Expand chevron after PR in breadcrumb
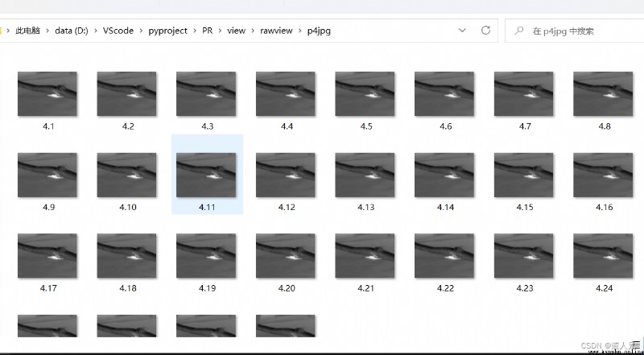Viewport: 644px width, 355px height. tap(220, 31)
